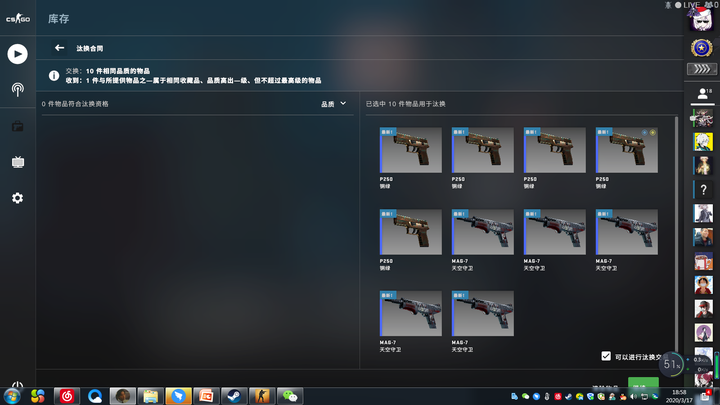This screenshot has height=405, width=720.
Task: Open the blue Q browser taskbar icon
Action: [x=95, y=396]
